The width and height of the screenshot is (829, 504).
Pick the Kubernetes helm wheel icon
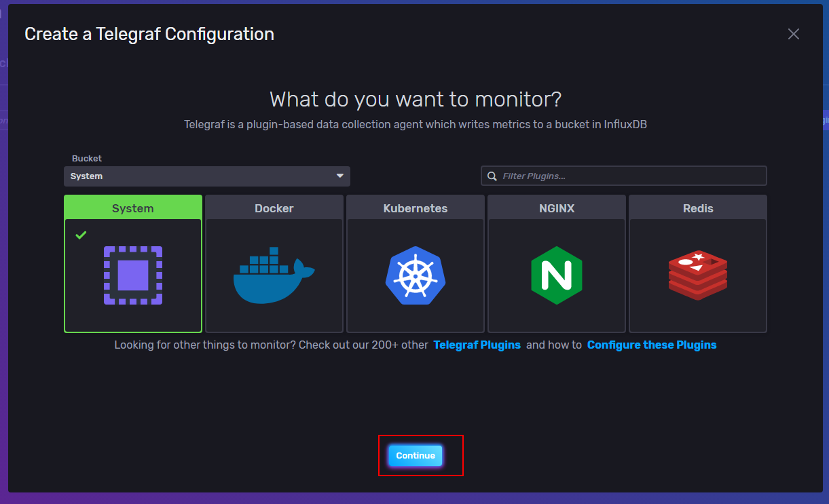pyautogui.click(x=416, y=275)
